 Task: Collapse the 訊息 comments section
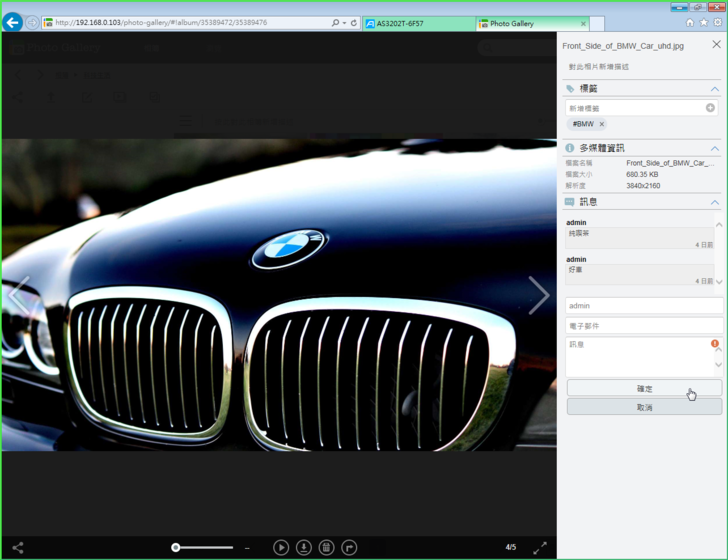click(x=714, y=202)
